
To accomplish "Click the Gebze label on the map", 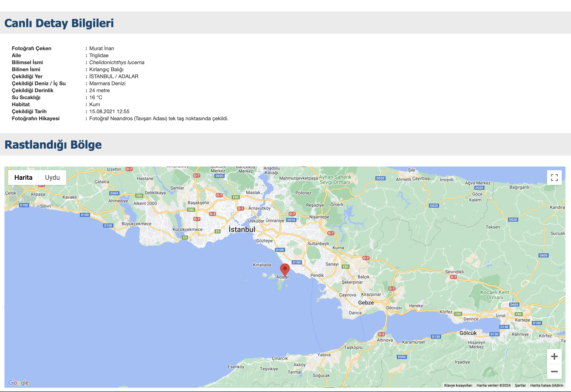I will [x=366, y=303].
